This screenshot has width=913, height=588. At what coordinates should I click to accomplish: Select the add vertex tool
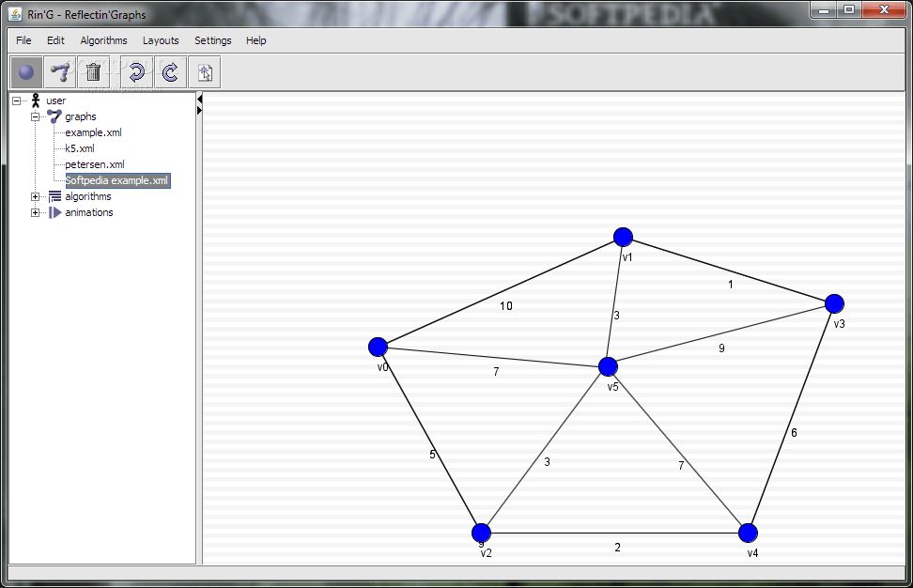tap(26, 72)
